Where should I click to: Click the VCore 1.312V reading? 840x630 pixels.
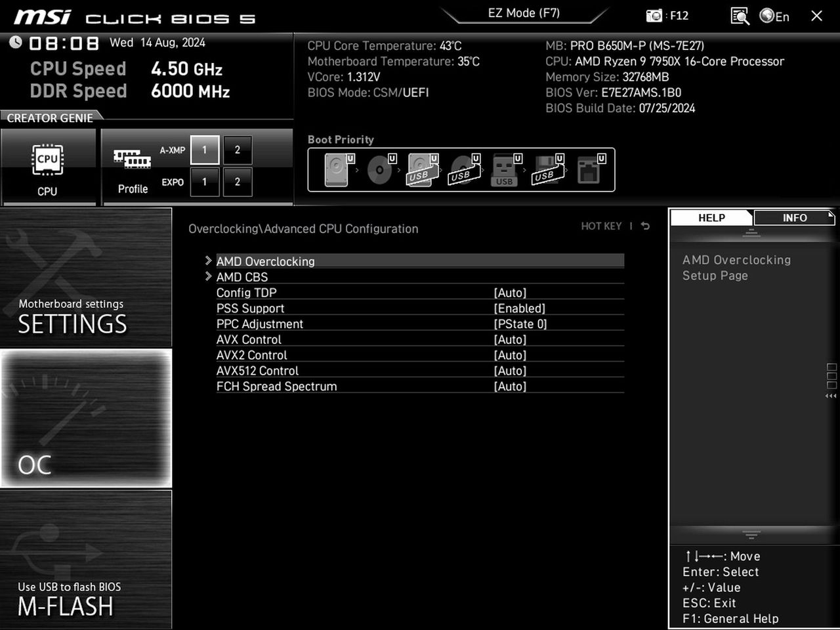tap(344, 77)
